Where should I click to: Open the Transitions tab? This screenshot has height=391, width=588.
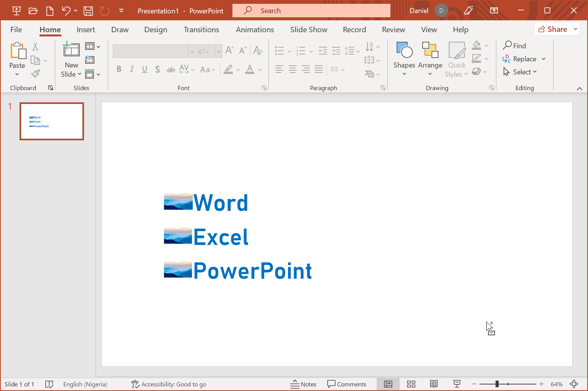coord(201,30)
